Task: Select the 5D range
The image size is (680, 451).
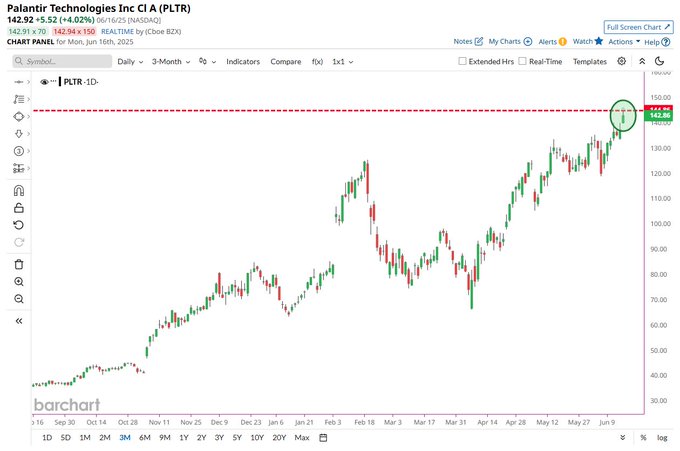Action: 65,438
